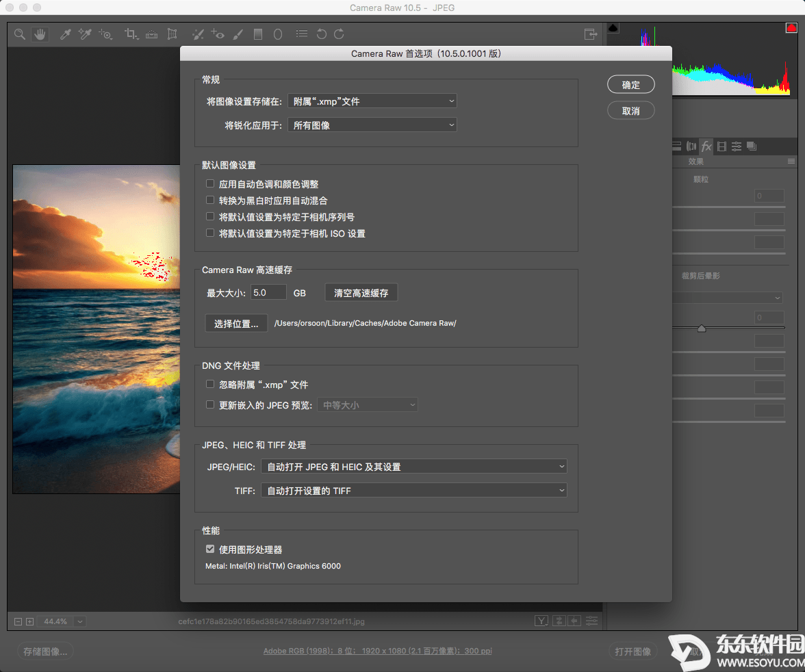
Task: Open the 将图像设置存储在 dropdown
Action: (372, 101)
